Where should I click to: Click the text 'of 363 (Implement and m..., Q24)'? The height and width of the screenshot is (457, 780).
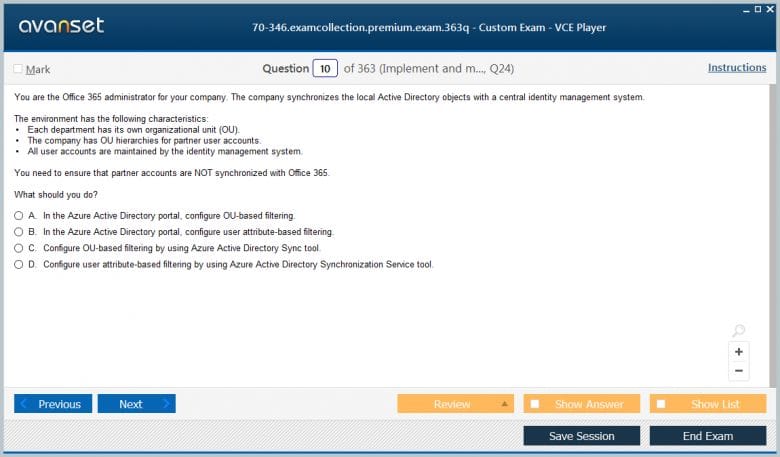(429, 69)
